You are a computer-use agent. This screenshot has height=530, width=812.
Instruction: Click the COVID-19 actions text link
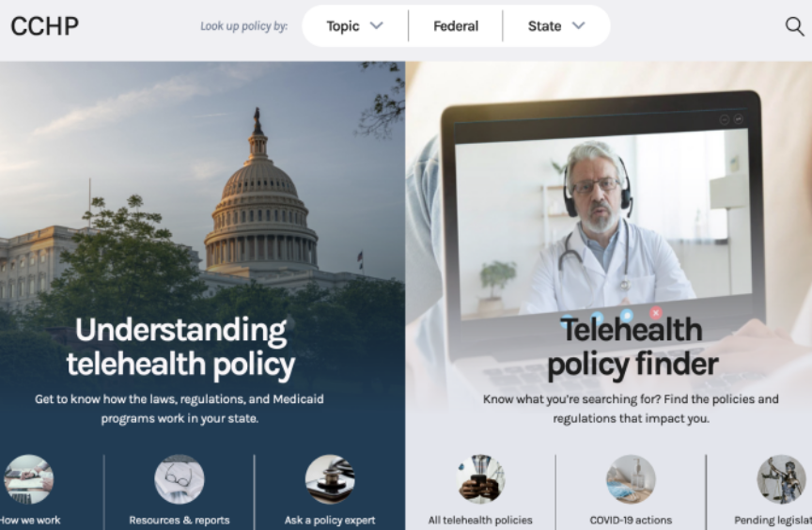coord(631,521)
